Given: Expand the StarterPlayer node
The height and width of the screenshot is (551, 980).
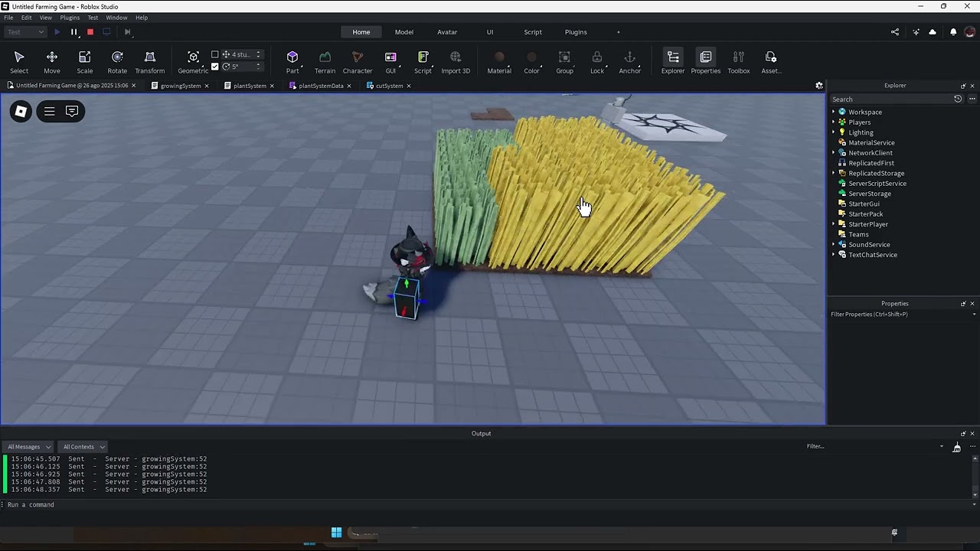Looking at the screenshot, I should [834, 224].
